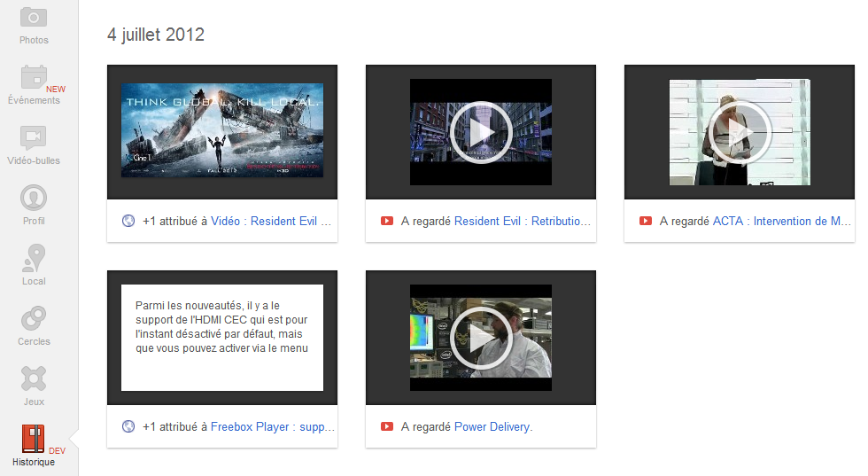Screen dimensions: 868x476
Task: Open the Vidéo-bulles camera bubble icon
Action: coord(34,137)
